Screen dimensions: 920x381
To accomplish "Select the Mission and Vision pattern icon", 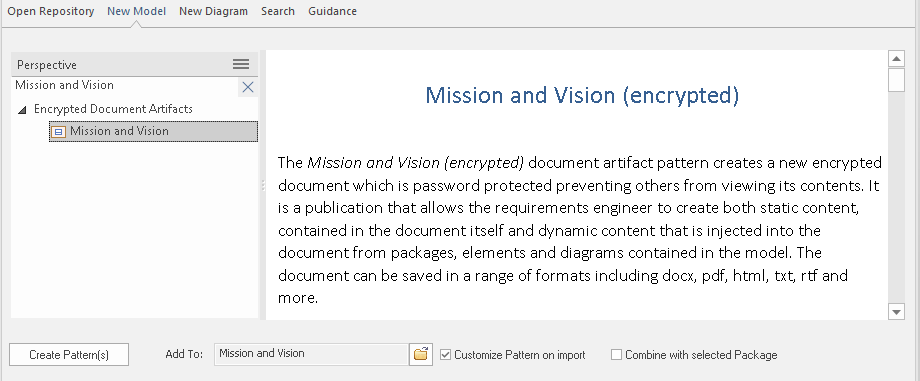I will point(58,132).
